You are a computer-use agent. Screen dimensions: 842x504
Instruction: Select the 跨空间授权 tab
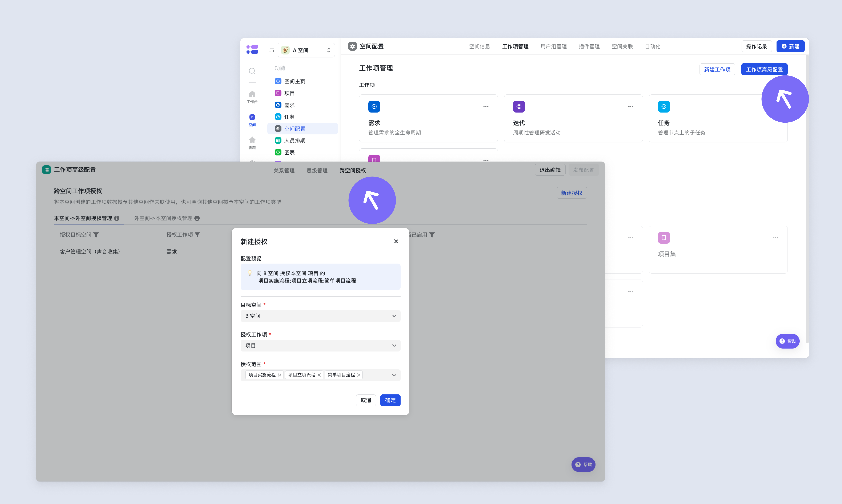(x=352, y=170)
